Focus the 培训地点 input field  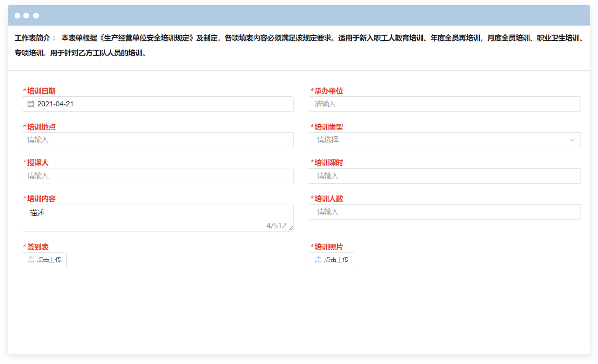(x=158, y=140)
